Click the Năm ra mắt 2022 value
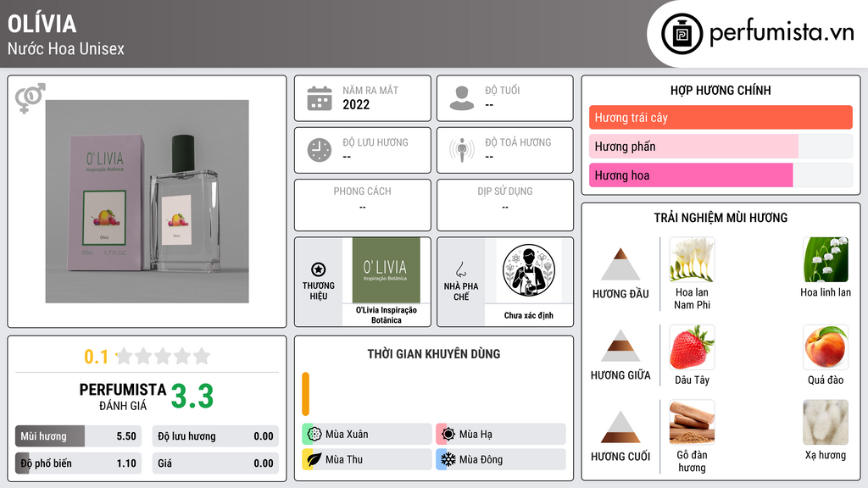 (x=356, y=104)
